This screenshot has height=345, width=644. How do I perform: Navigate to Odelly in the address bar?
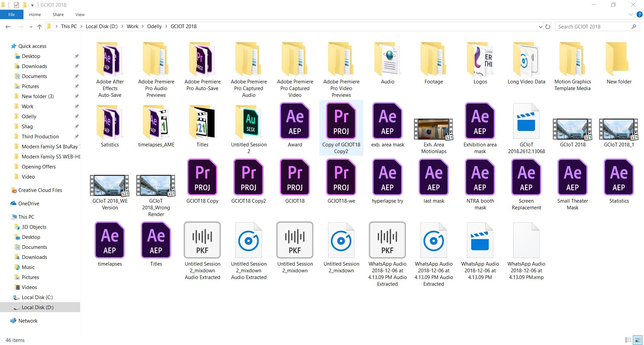(x=154, y=26)
